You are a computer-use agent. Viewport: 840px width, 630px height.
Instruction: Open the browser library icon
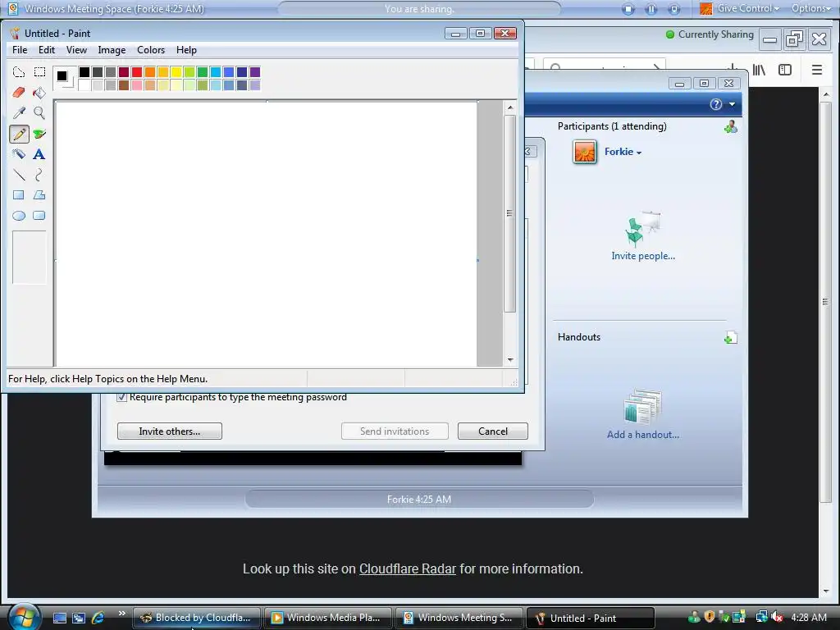click(x=759, y=70)
